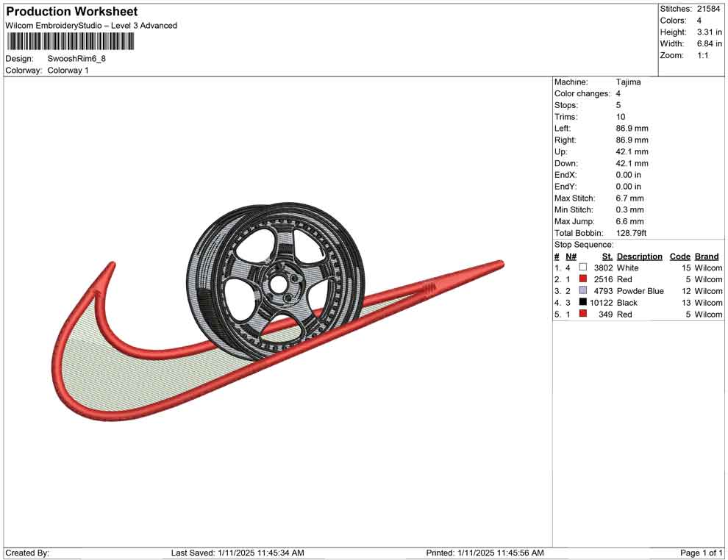Click stitch count '3802' in White row

pos(603,268)
